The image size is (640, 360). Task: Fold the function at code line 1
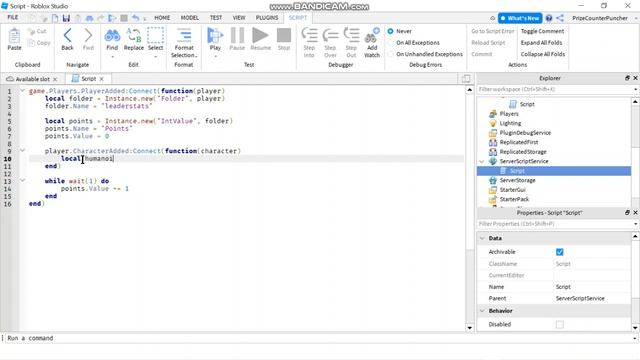coord(23,91)
